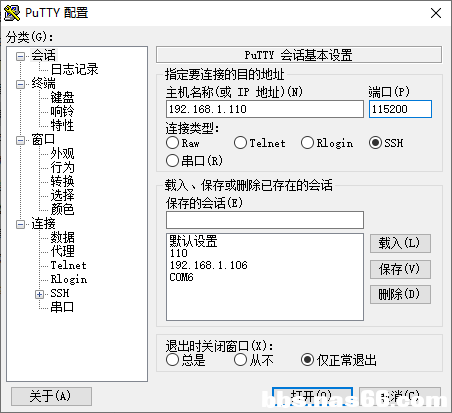The width and height of the screenshot is (452, 413).
Task: Open the Telnet category in tree
Action: [68, 265]
